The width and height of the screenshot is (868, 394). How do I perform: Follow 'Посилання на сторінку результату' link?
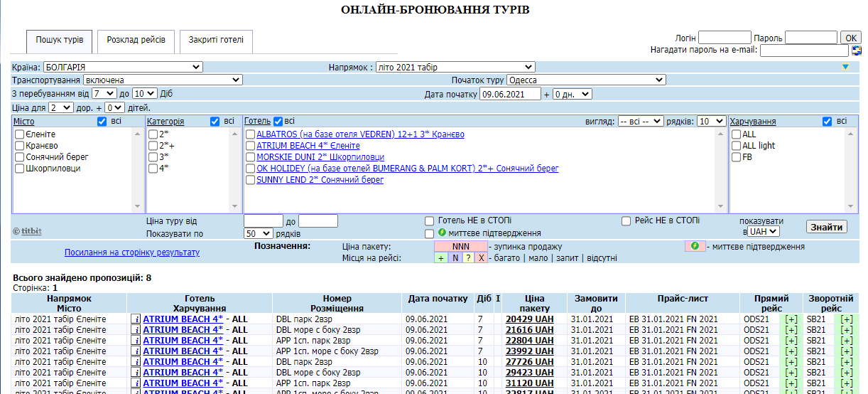132,252
